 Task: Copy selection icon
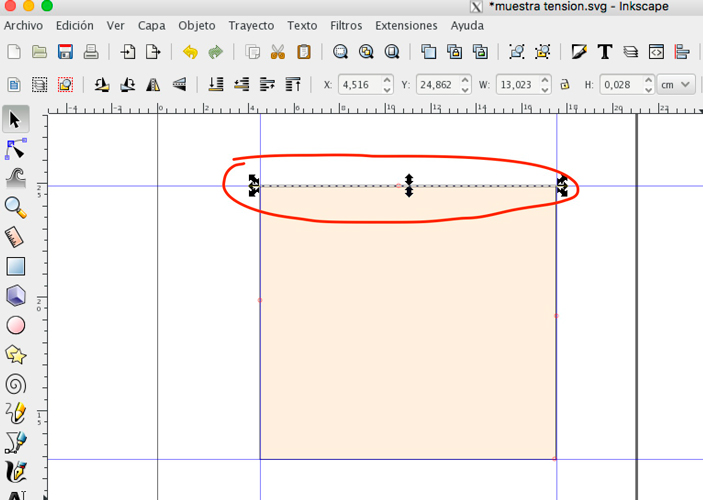point(252,52)
